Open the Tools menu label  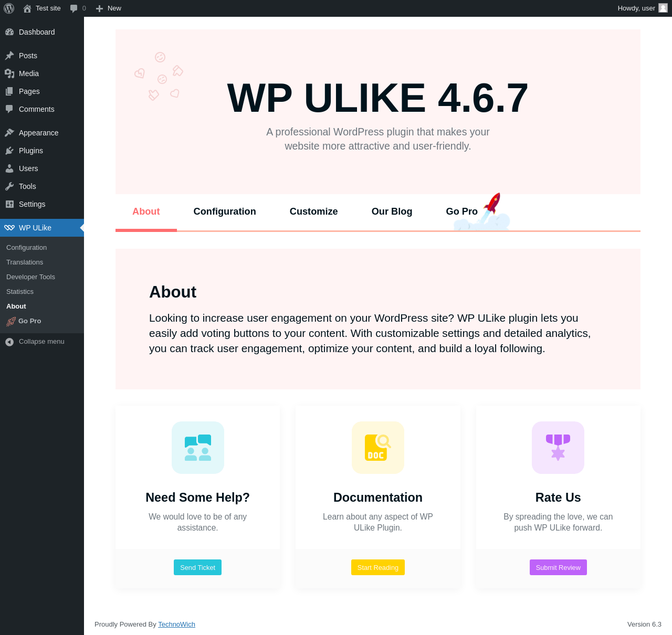tap(27, 186)
